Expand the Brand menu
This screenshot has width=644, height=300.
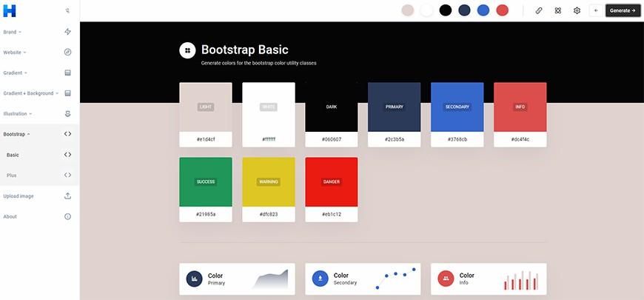coord(13,32)
